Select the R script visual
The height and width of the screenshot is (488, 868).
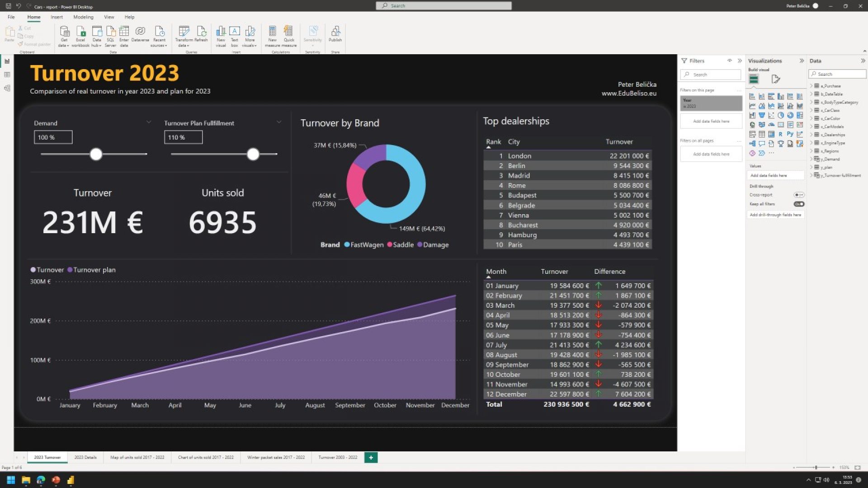pyautogui.click(x=781, y=134)
